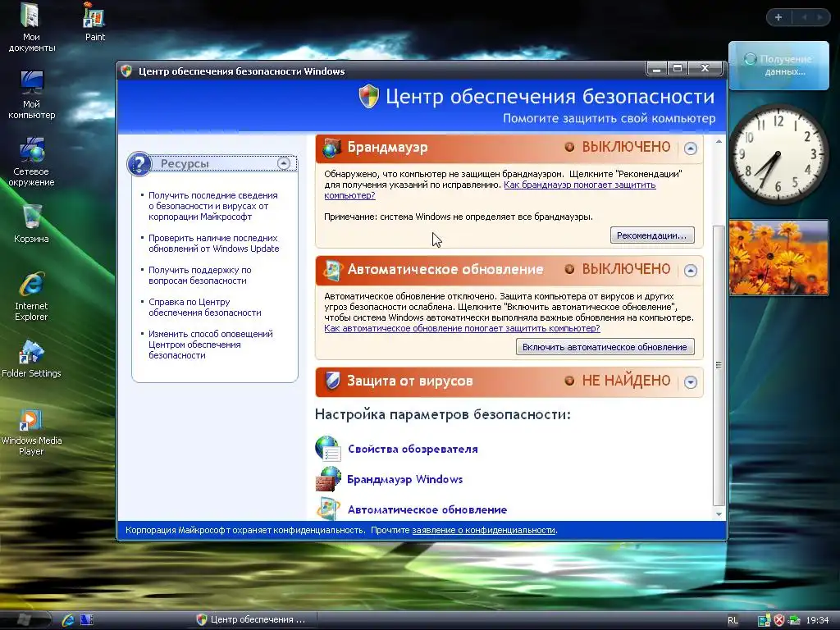Screen dimensions: 840x630
Task: Click the red security alert tray icon
Action: [x=779, y=620]
